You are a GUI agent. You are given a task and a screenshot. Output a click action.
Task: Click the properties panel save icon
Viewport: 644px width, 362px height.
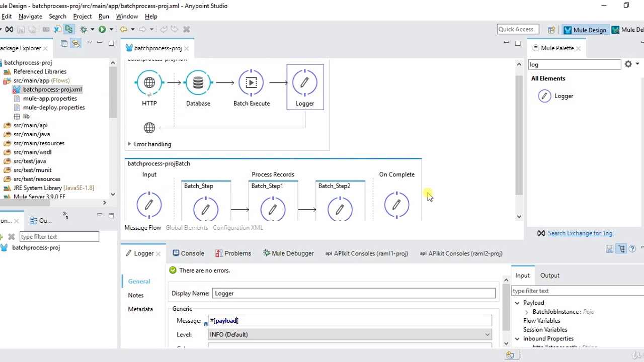[x=610, y=249]
